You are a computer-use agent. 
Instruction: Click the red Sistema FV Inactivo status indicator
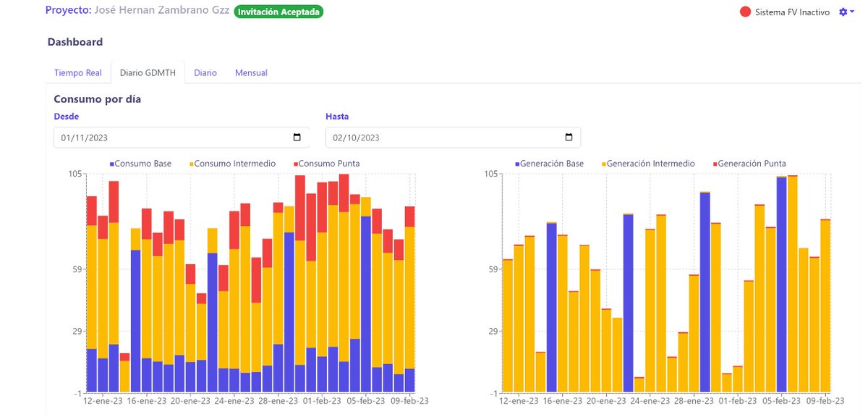pyautogui.click(x=745, y=12)
